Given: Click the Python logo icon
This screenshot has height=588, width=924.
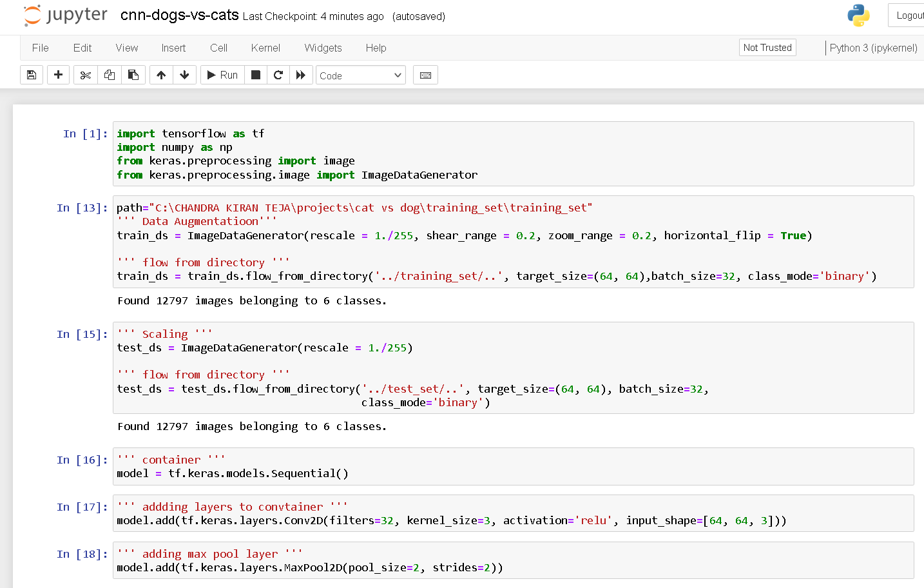Looking at the screenshot, I should coord(858,15).
